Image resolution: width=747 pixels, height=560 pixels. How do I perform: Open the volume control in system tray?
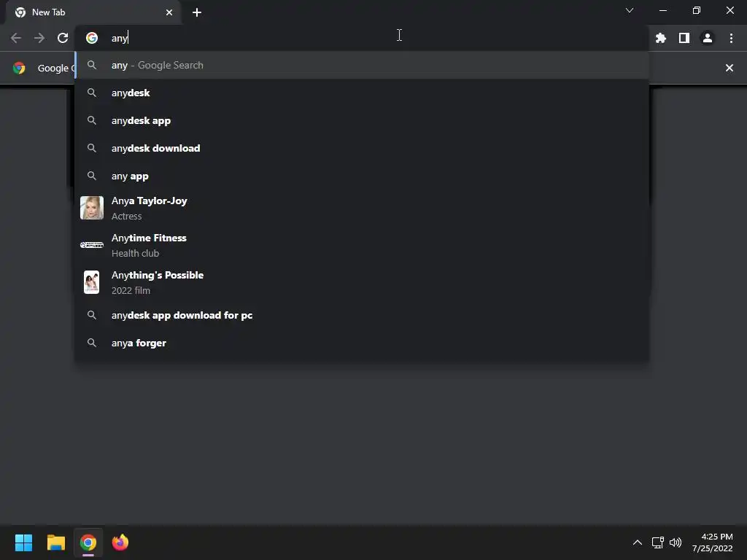(x=675, y=542)
